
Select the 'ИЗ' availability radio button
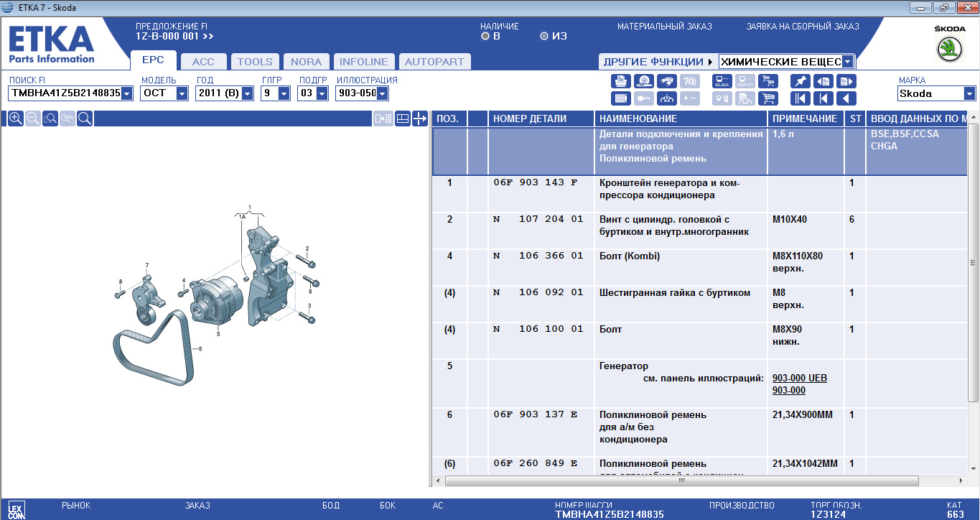click(x=544, y=36)
